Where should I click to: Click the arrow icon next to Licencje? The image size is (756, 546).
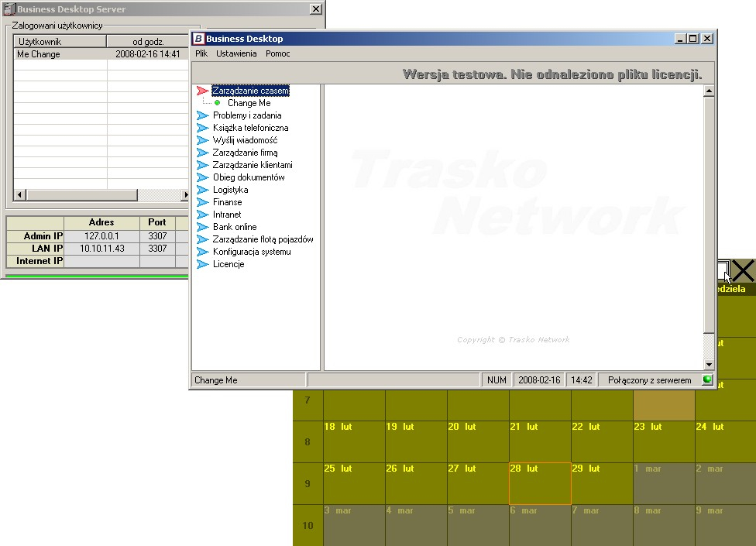click(202, 264)
